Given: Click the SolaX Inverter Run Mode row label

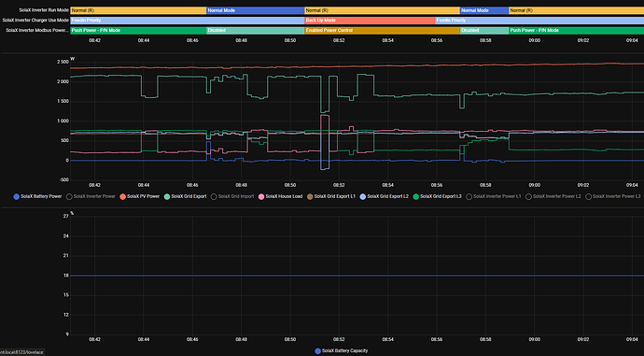Looking at the screenshot, I should click(x=44, y=10).
